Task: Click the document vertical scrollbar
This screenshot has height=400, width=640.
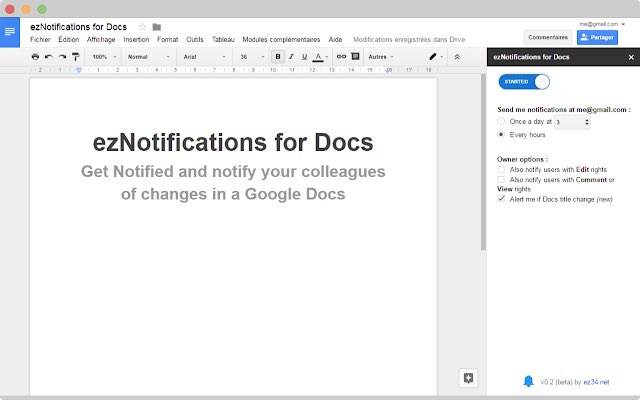Action: click(x=483, y=162)
